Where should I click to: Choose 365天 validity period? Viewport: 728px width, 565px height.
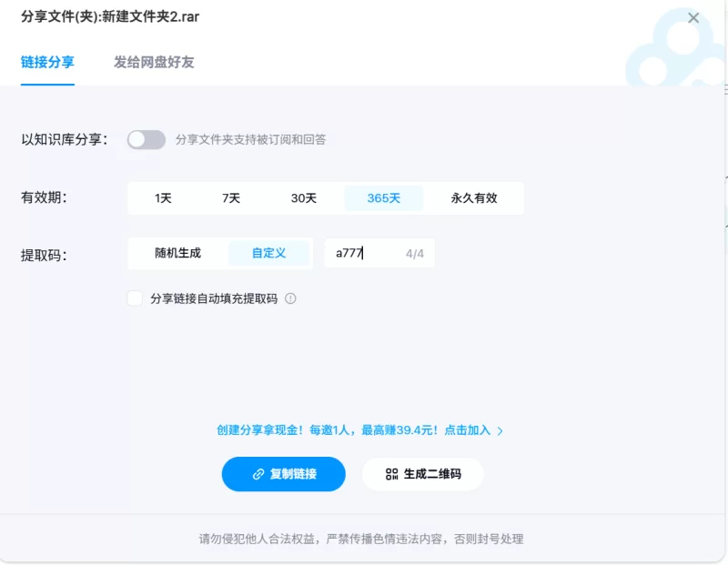(383, 198)
